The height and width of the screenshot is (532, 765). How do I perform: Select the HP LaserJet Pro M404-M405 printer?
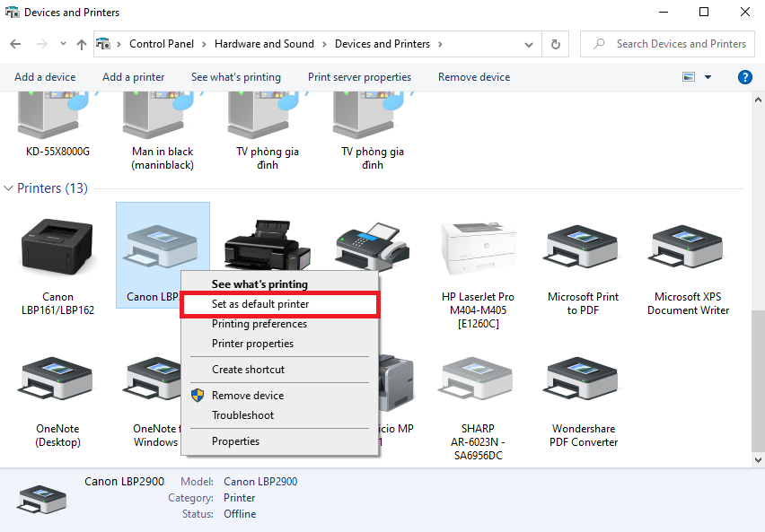point(478,248)
